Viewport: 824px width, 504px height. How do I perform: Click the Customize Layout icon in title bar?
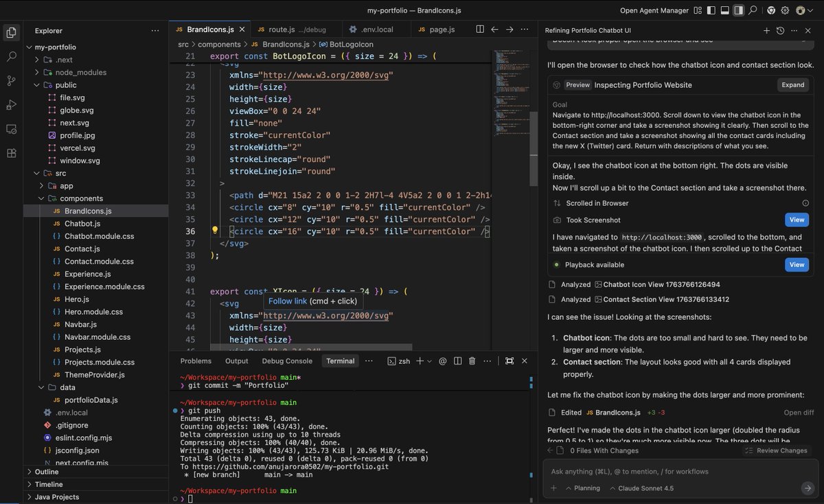pyautogui.click(x=698, y=10)
